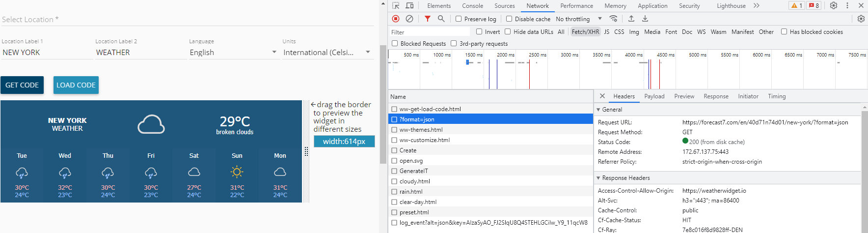Open the network search magnifier

click(x=441, y=19)
